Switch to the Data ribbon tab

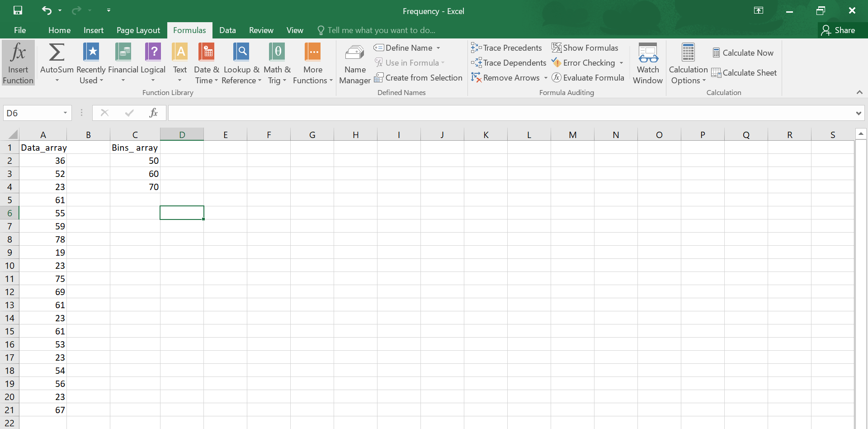tap(227, 30)
